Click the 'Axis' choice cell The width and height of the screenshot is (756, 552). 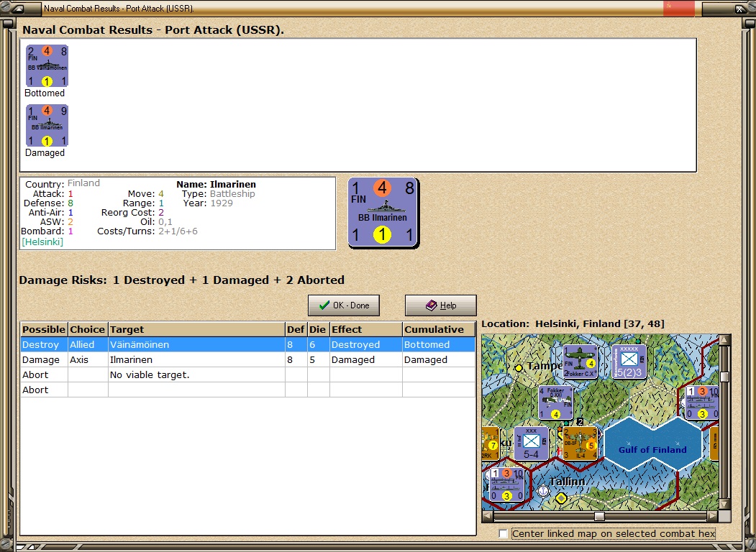tap(88, 360)
